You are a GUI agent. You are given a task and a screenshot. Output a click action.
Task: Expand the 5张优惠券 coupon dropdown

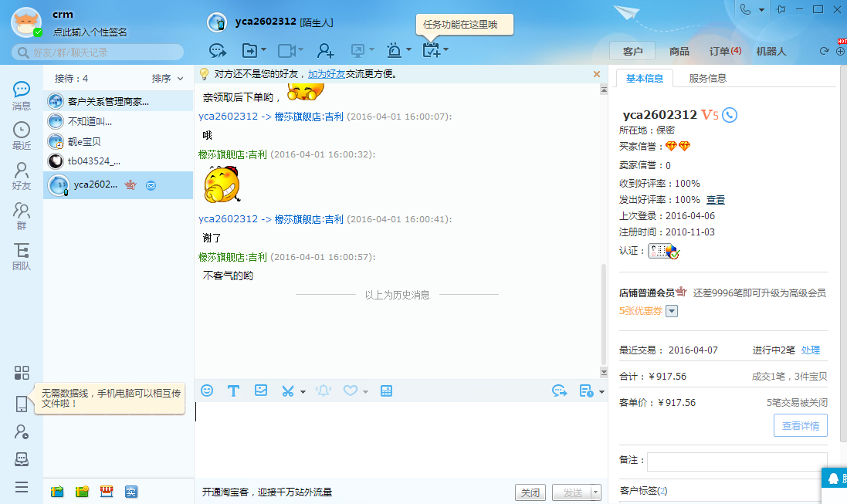[671, 311]
